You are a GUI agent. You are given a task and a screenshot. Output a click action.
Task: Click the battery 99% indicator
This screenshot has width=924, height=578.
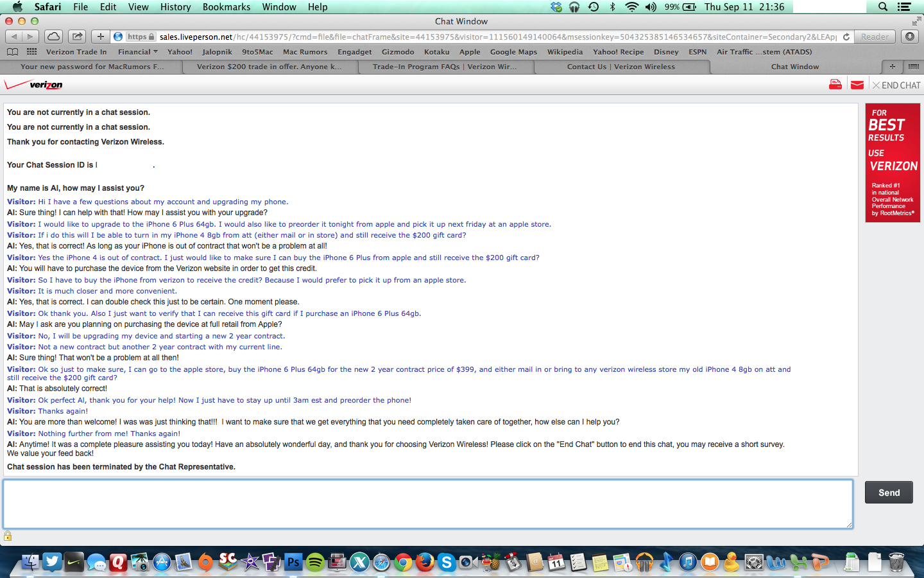tap(680, 7)
